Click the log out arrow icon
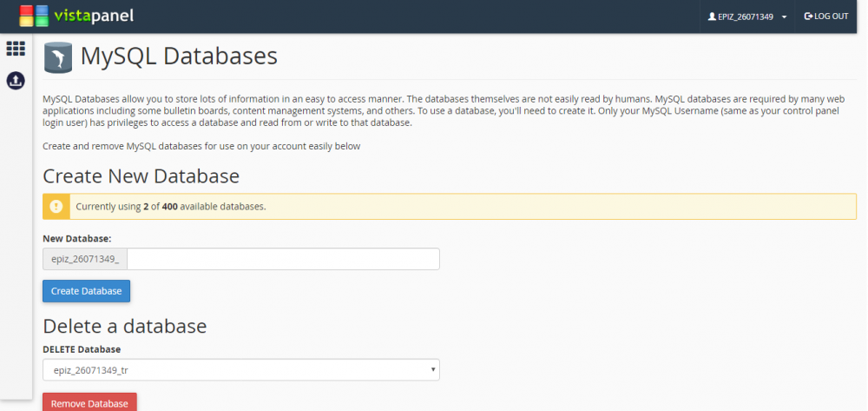The width and height of the screenshot is (868, 411). (808, 17)
